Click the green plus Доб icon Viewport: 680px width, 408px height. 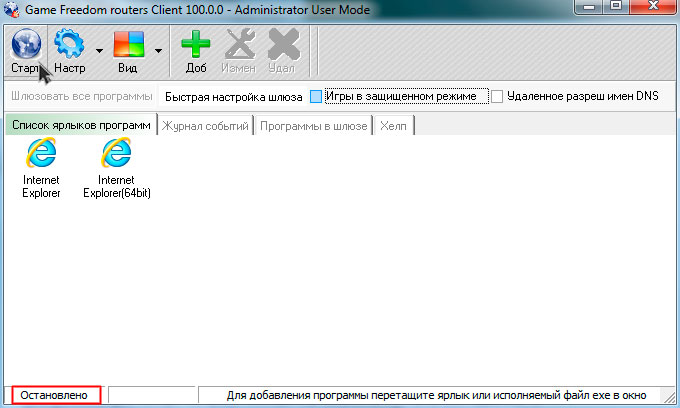196,44
